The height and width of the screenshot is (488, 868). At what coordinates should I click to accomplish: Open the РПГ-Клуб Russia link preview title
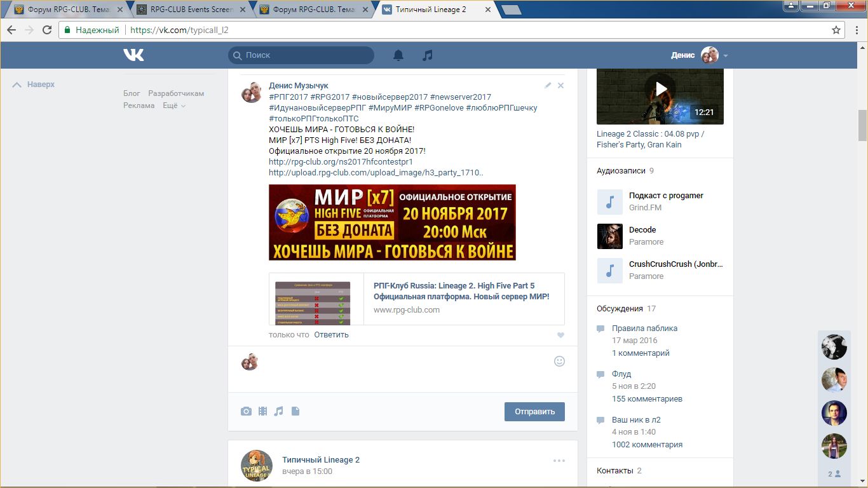[x=461, y=291]
